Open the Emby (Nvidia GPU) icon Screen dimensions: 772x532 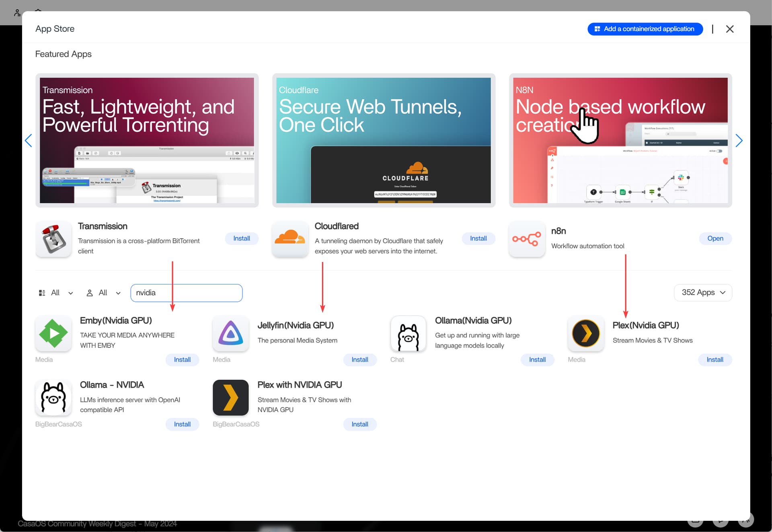[x=53, y=334]
